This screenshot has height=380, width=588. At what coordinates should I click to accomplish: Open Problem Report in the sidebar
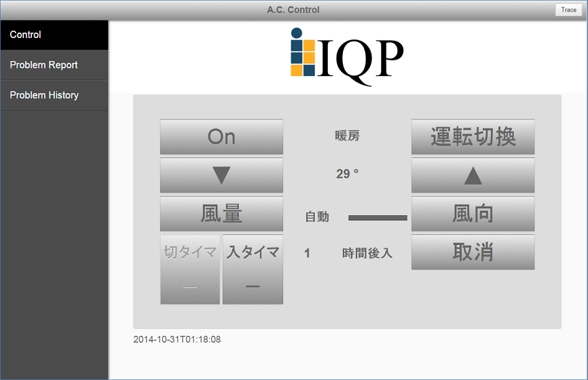point(54,65)
